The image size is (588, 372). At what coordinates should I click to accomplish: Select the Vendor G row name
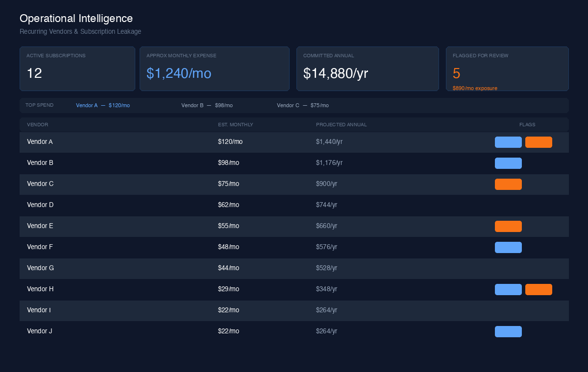click(x=40, y=268)
